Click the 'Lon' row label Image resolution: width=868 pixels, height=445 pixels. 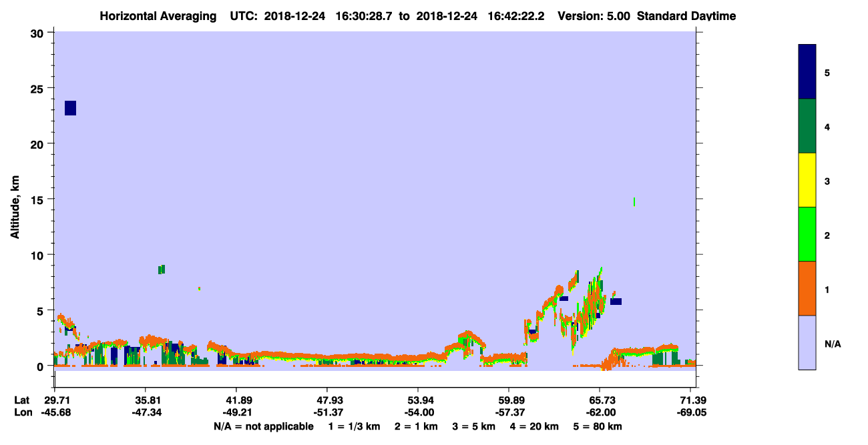tap(22, 413)
